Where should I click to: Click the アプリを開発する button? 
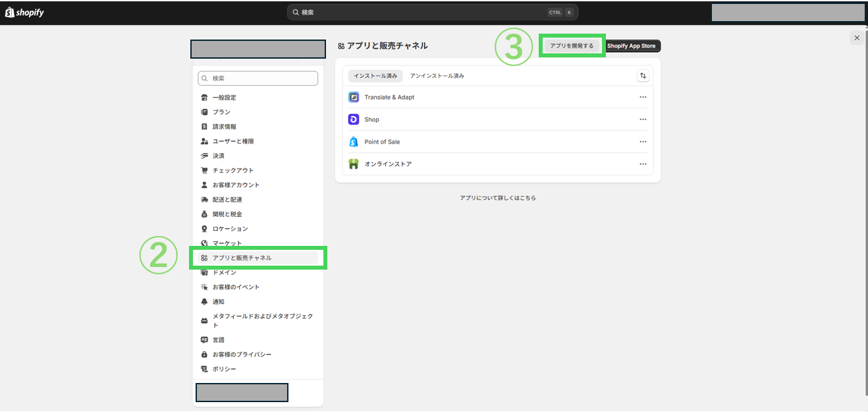[572, 46]
